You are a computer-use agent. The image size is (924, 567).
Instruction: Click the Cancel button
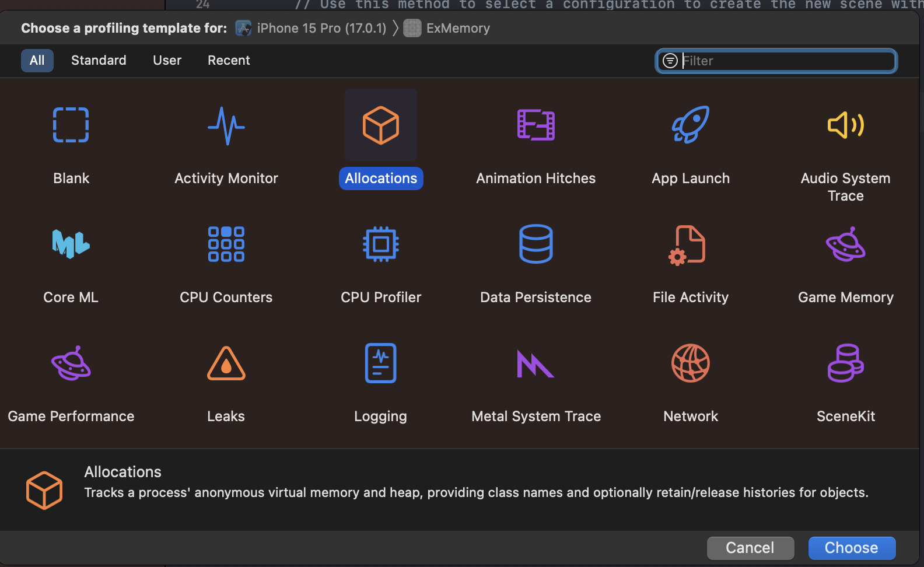pyautogui.click(x=750, y=548)
